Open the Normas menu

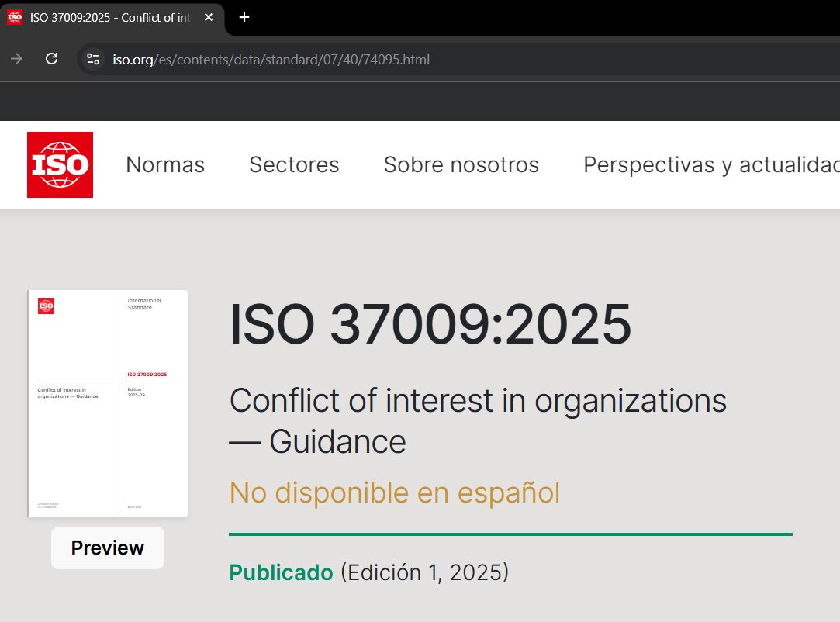click(165, 164)
